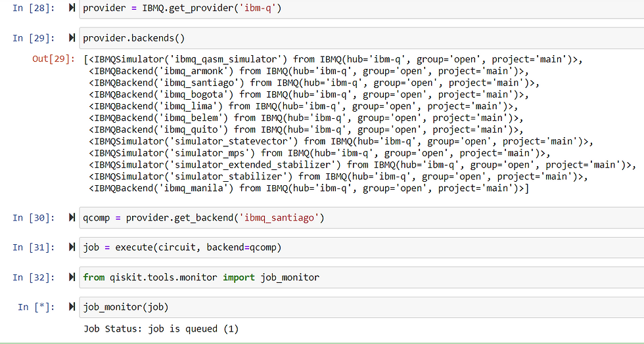Click the 'simulator_stabilizer' output line
Viewport: 644px width, 344px height.
(x=338, y=177)
